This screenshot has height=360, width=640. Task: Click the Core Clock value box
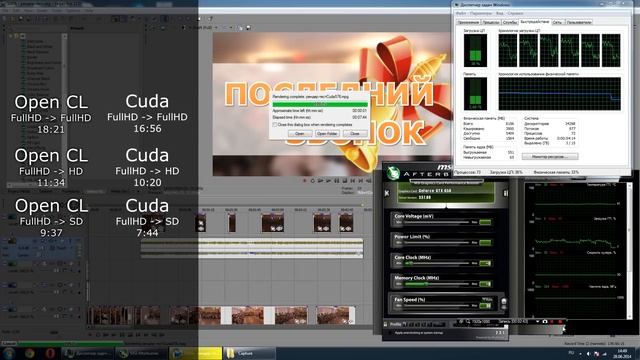[x=485, y=263]
